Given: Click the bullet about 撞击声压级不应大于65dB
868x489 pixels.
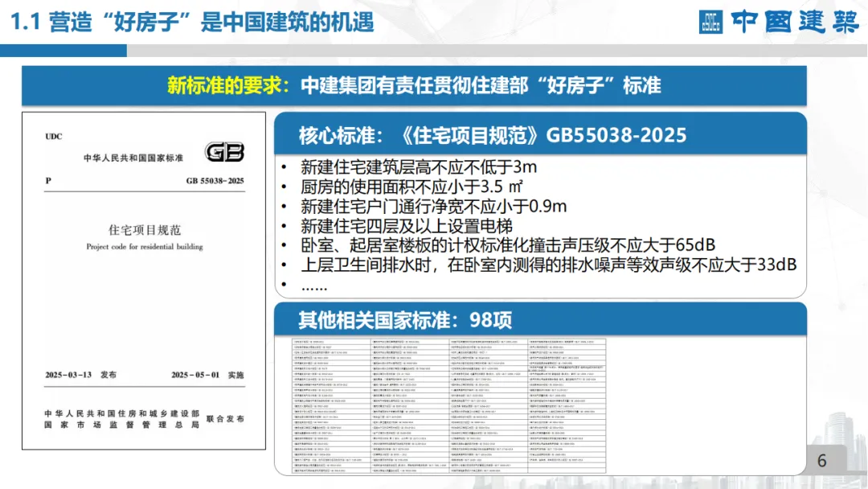Looking at the screenshot, I should pyautogui.click(x=508, y=244).
